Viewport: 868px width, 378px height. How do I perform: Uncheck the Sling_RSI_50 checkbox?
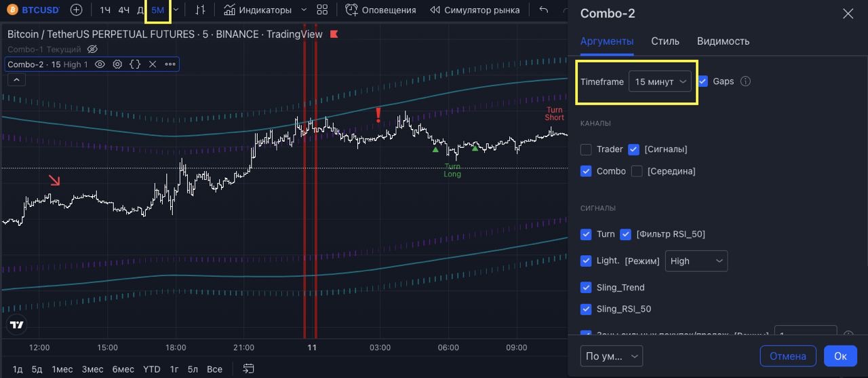(x=587, y=309)
